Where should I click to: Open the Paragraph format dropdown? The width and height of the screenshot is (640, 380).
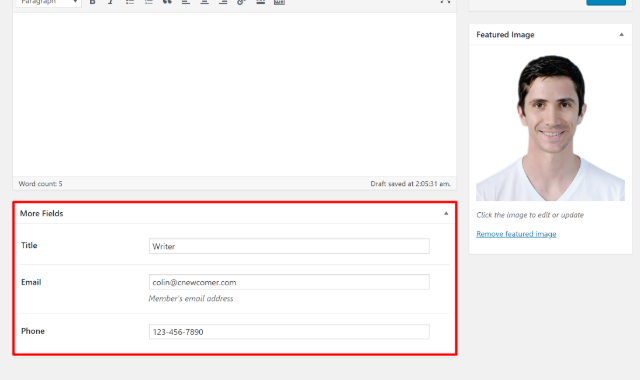49,2
